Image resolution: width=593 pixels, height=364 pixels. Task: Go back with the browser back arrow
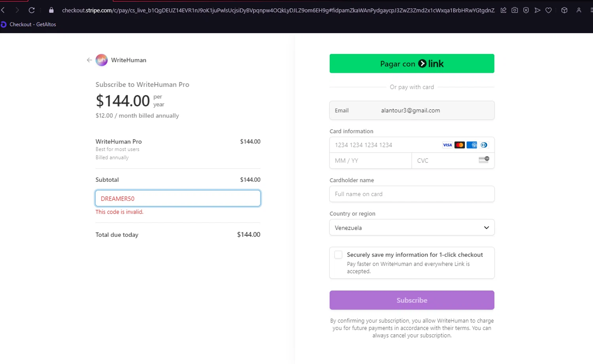pos(3,10)
